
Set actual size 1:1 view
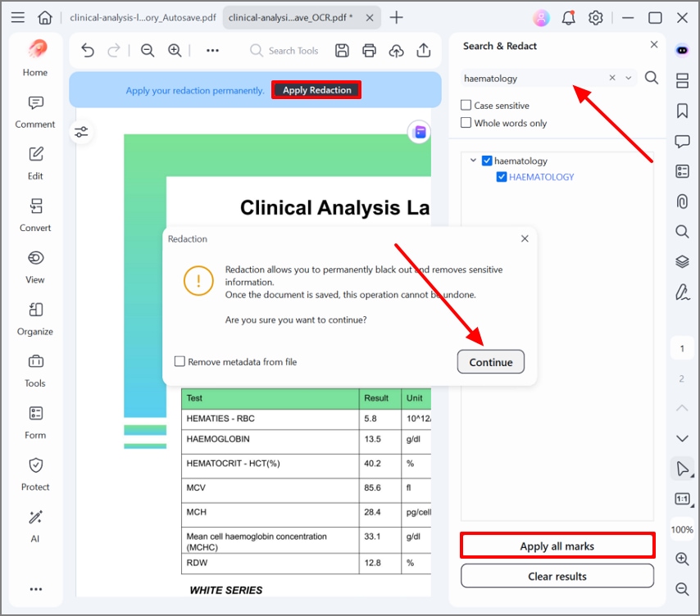[682, 499]
